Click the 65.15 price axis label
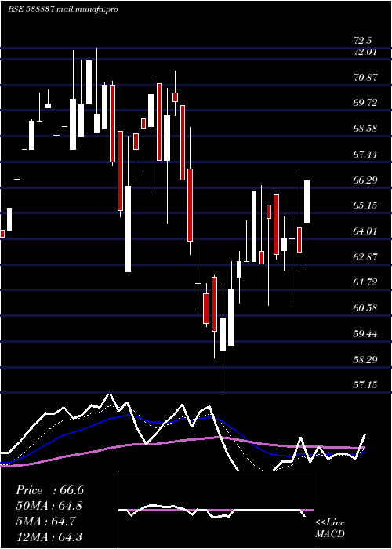Image resolution: width=392 pixels, height=549 pixels. coord(365,205)
